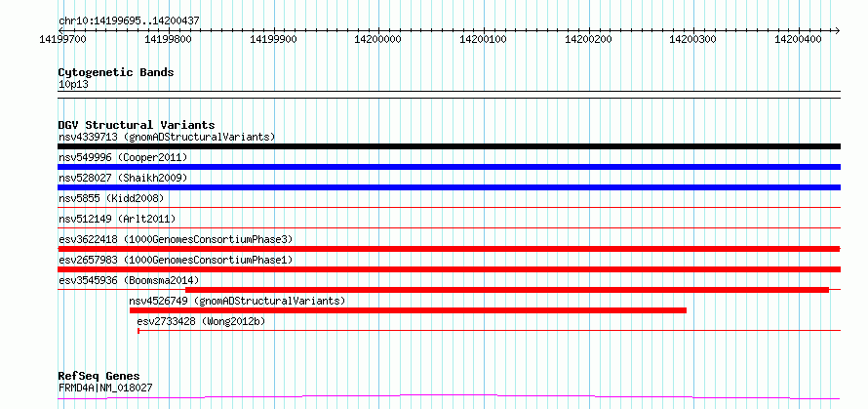This screenshot has height=409, width=868.
Task: Click the red esv3622418 variant bar
Action: [x=449, y=249]
